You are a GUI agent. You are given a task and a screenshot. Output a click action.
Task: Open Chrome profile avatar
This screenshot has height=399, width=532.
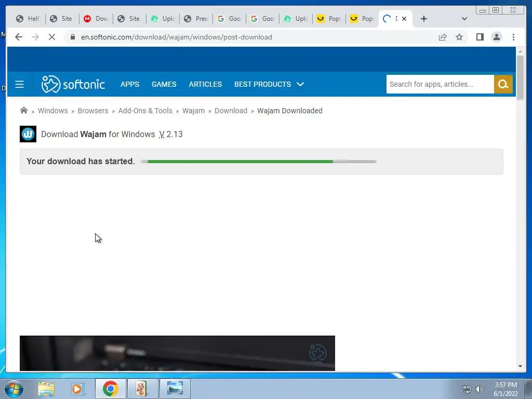click(x=496, y=37)
